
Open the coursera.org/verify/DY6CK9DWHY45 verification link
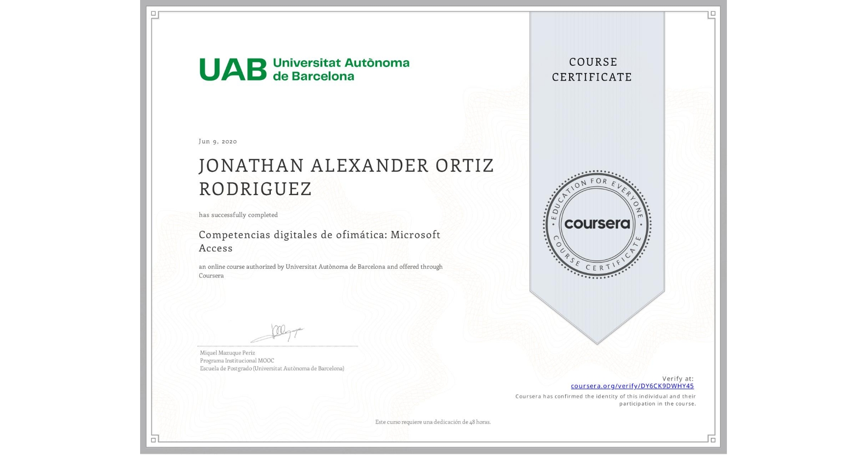(632, 386)
